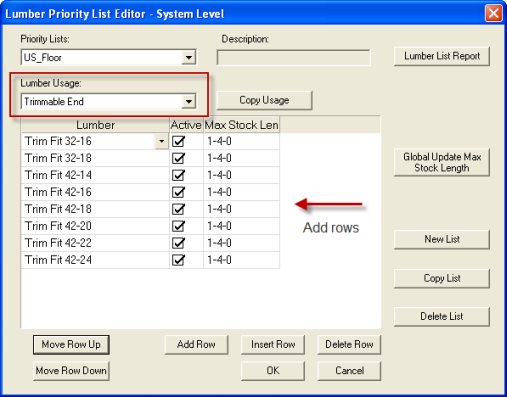
Task: Toggle Active checkbox for Trim Fit 42-22
Action: pos(179,243)
